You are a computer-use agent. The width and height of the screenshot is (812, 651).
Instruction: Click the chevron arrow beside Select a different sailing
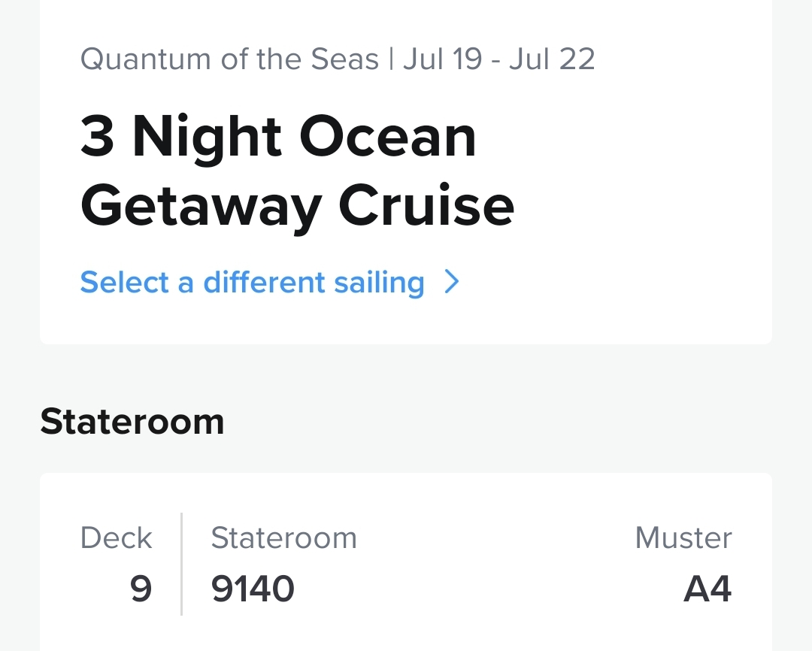click(x=451, y=282)
